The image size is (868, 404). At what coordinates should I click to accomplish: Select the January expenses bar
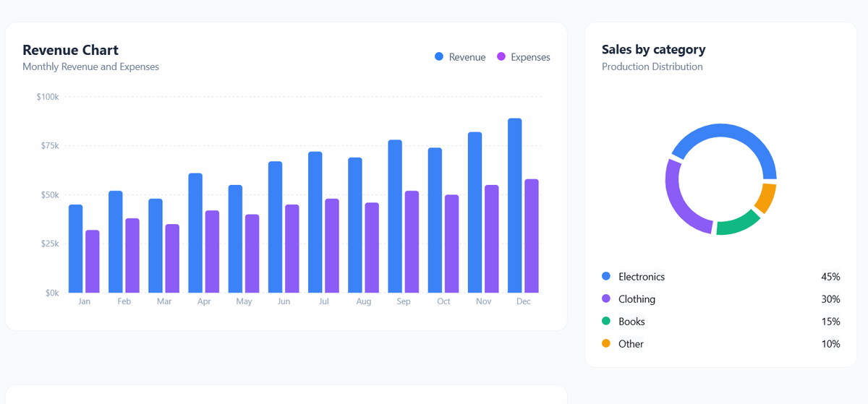[93, 261]
